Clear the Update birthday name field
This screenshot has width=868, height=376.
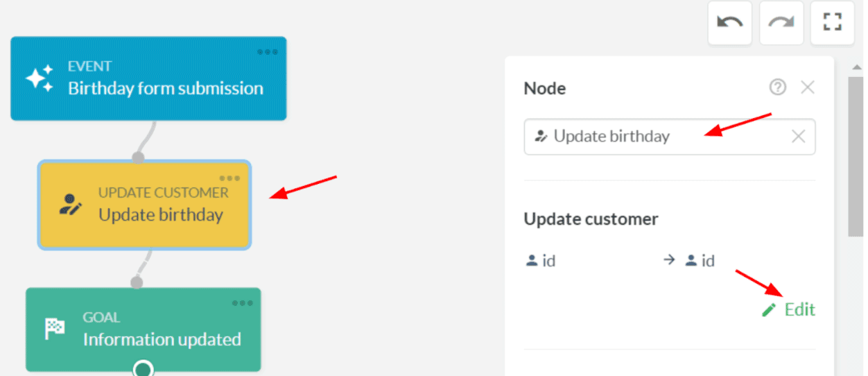[x=798, y=137]
